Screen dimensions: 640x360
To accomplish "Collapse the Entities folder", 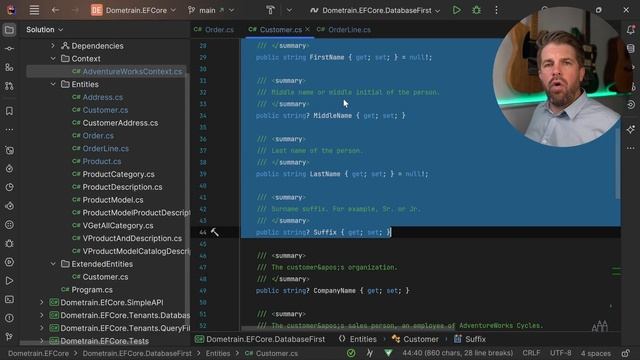I will (53, 84).
